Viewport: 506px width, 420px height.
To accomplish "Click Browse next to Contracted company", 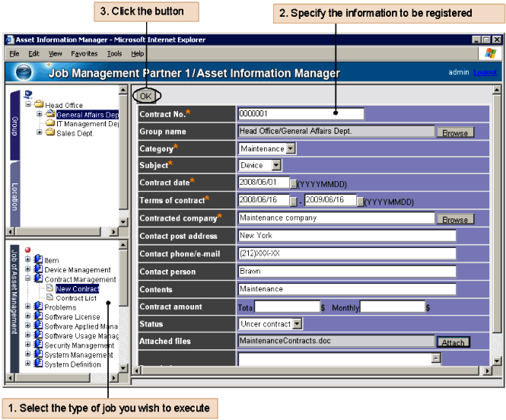I will pyautogui.click(x=454, y=219).
